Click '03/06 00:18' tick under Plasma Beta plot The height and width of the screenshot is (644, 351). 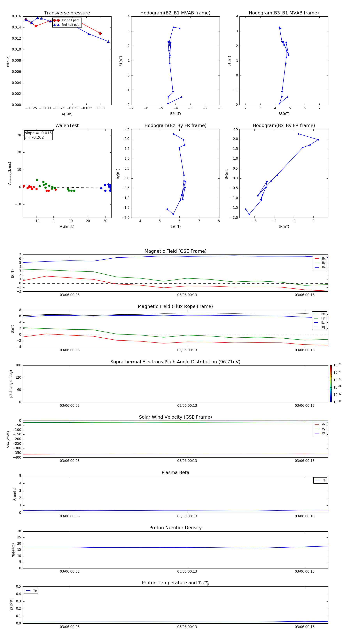click(x=305, y=516)
